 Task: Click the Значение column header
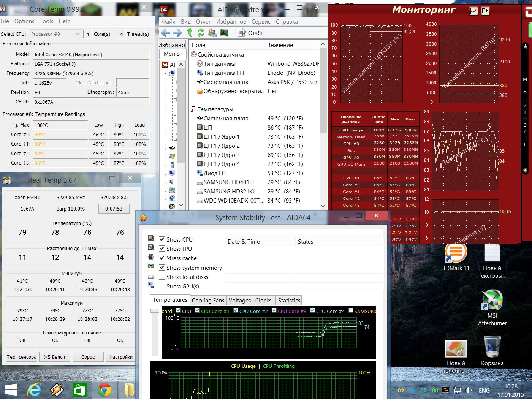click(x=280, y=45)
